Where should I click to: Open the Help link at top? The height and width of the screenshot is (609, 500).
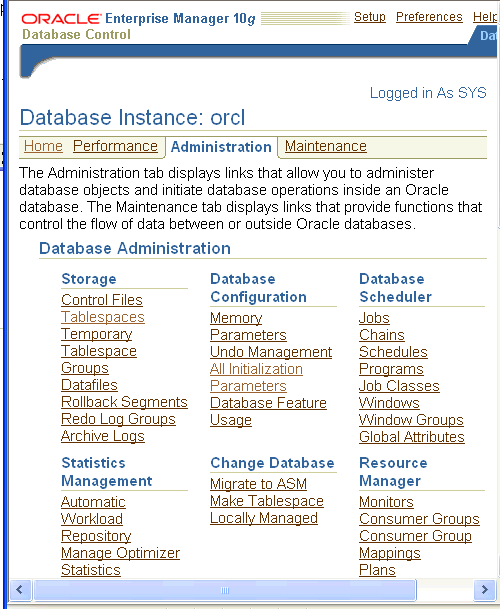pyautogui.click(x=486, y=17)
